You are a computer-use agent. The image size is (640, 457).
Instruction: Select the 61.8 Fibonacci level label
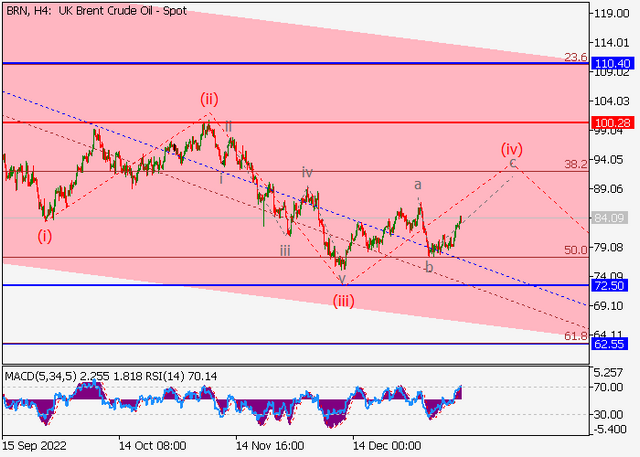(576, 336)
